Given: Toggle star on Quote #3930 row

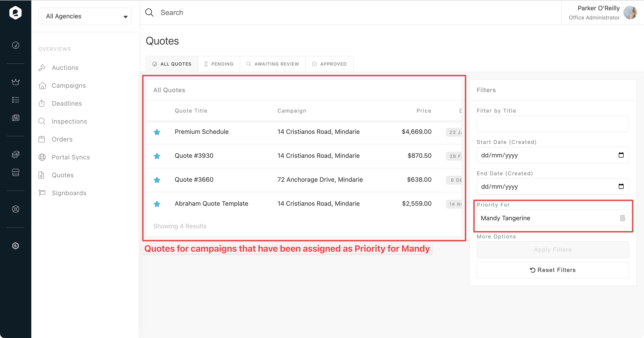Looking at the screenshot, I should [157, 156].
